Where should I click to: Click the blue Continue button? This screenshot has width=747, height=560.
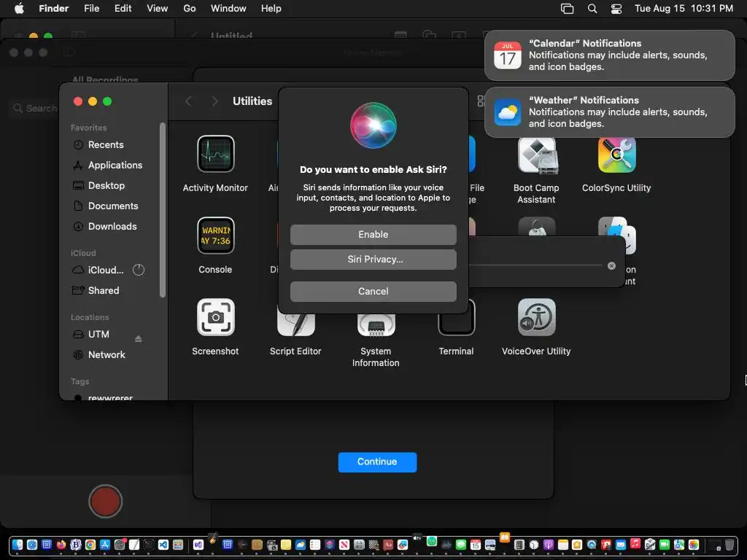[377, 462]
